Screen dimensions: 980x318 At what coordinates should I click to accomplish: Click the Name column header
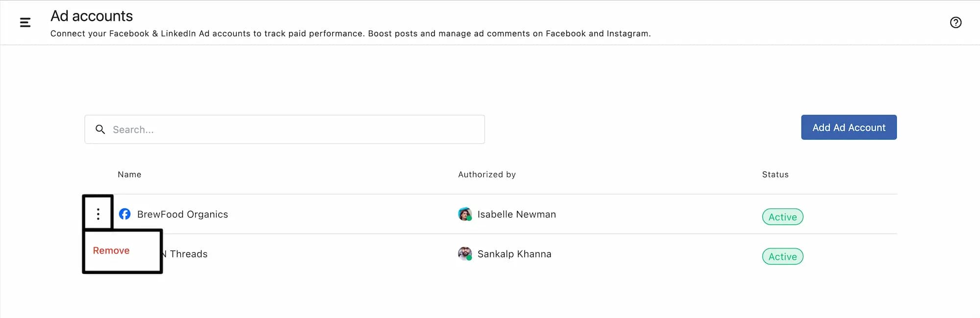click(x=129, y=174)
